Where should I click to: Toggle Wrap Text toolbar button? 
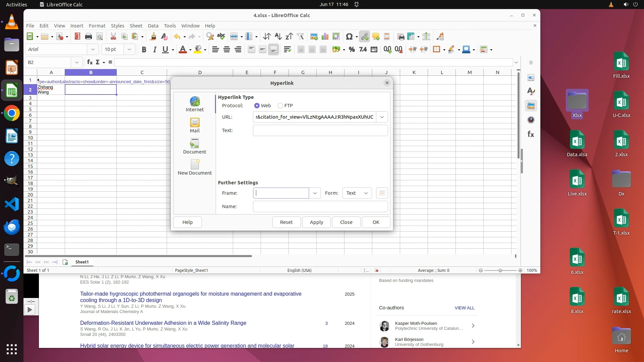pos(287,50)
